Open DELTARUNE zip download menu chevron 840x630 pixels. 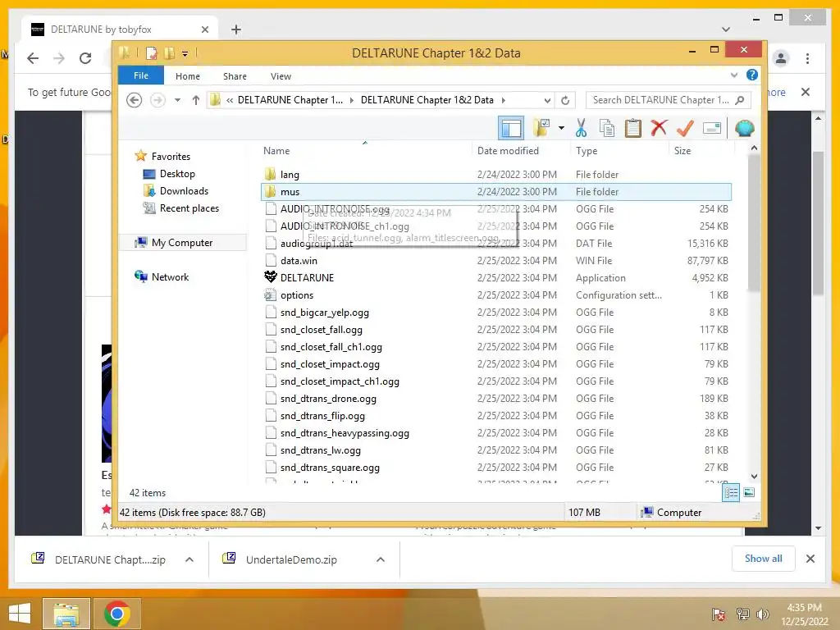click(x=189, y=559)
